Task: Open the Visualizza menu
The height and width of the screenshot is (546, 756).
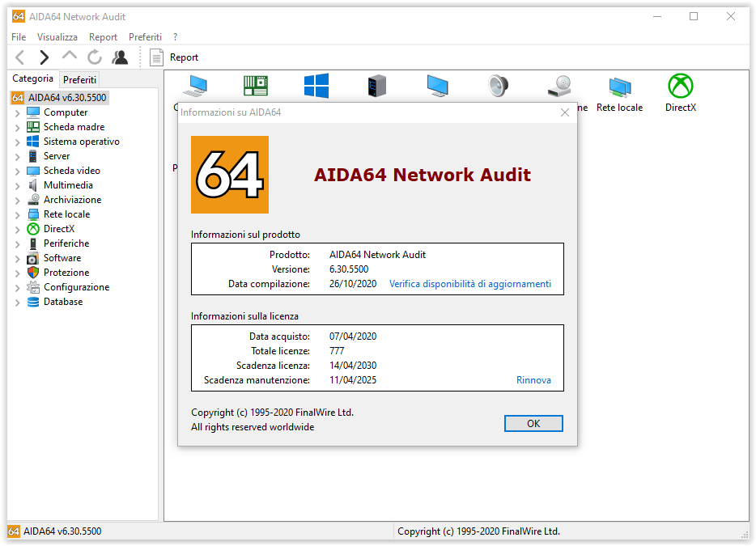Action: click(x=57, y=37)
